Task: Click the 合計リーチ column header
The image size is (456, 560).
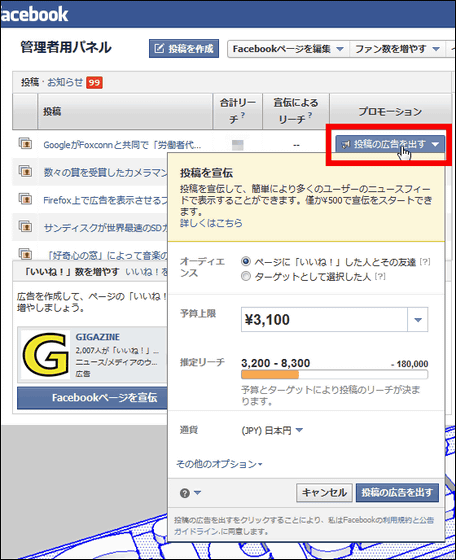Action: [x=238, y=111]
